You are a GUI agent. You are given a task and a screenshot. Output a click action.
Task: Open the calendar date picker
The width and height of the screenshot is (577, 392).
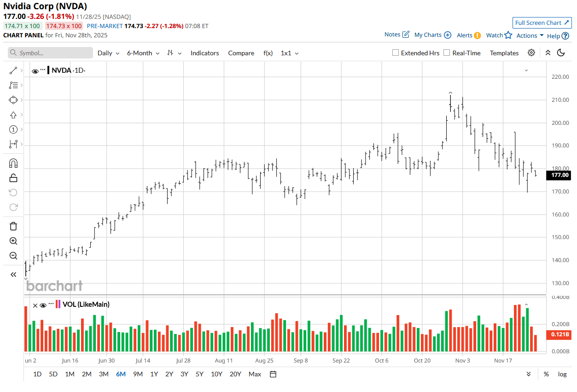[x=273, y=374]
